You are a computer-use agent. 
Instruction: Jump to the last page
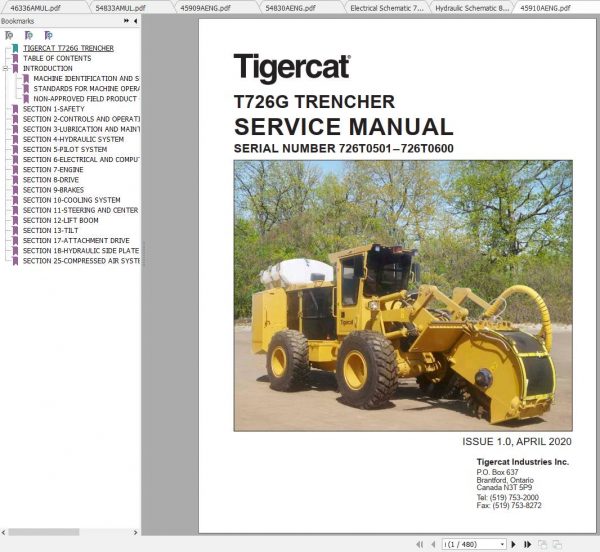[x=527, y=544]
